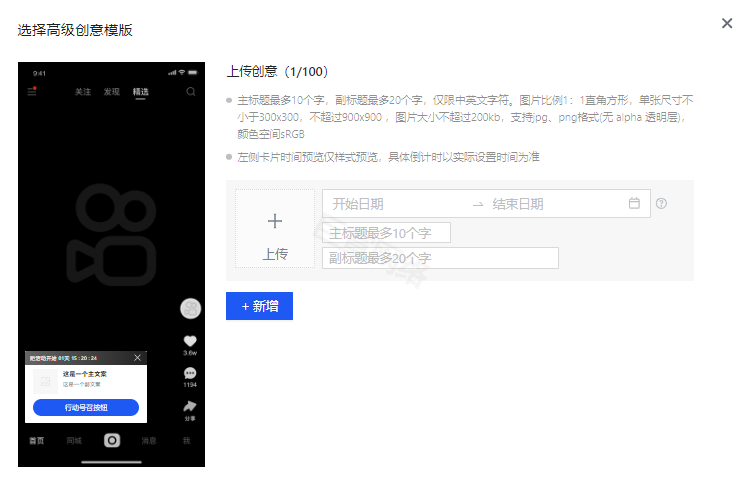
Task: Click the image placeholder in preview card
Action: 45,381
